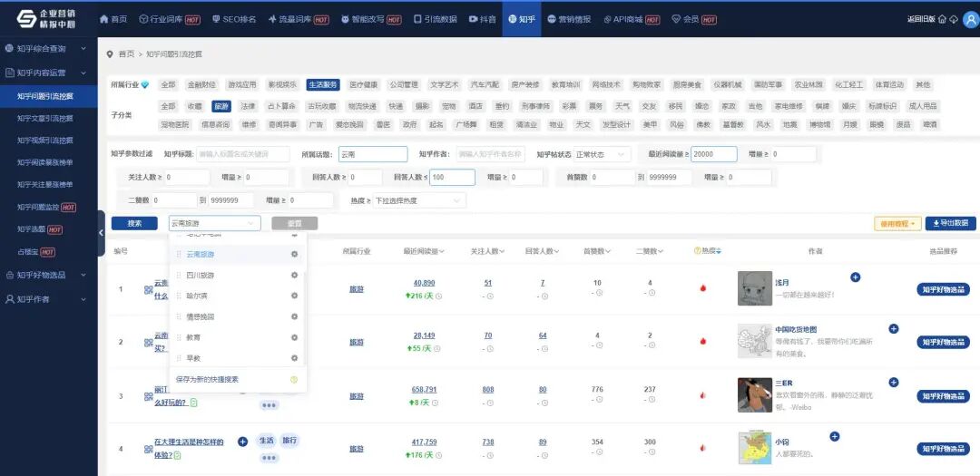Image resolution: width=980 pixels, height=476 pixels.
Task: Open the SEO排名 top navigation tab
Action: (x=234, y=19)
